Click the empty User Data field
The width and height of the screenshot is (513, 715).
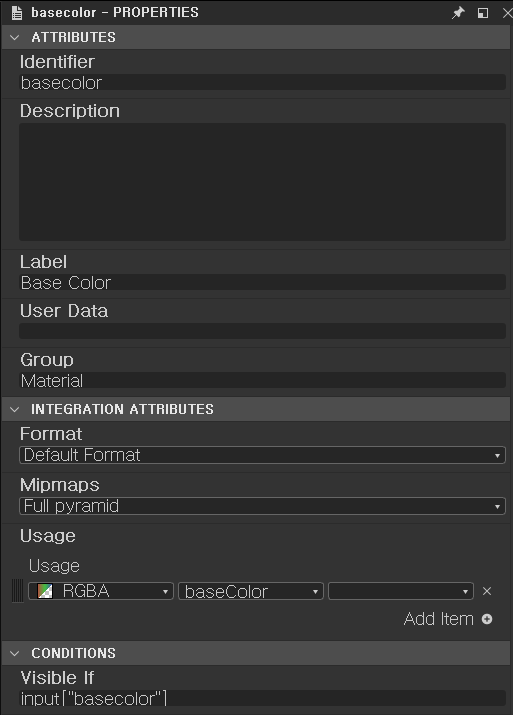pos(262,331)
